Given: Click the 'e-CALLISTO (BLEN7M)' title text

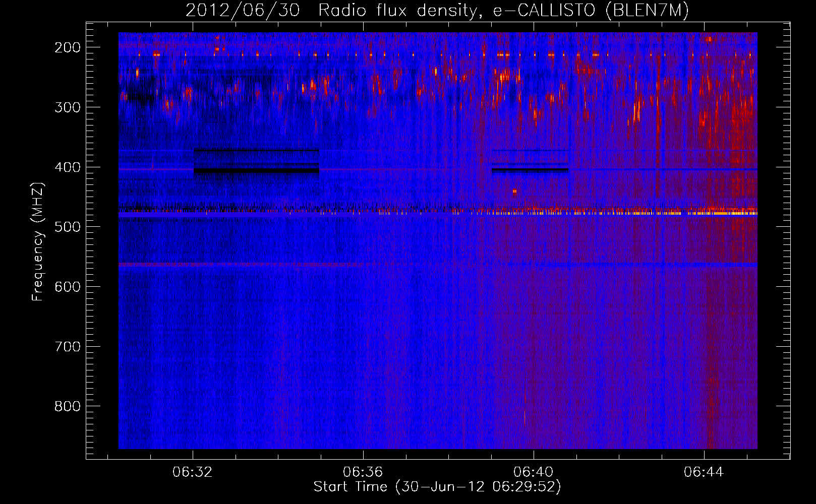Looking at the screenshot, I should coord(591,11).
